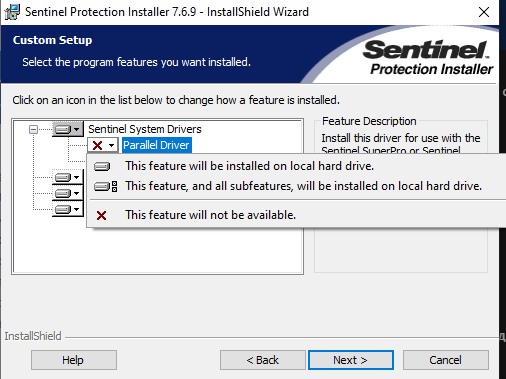
Task: Open the Parallel Driver red X dropdown
Action: point(103,145)
